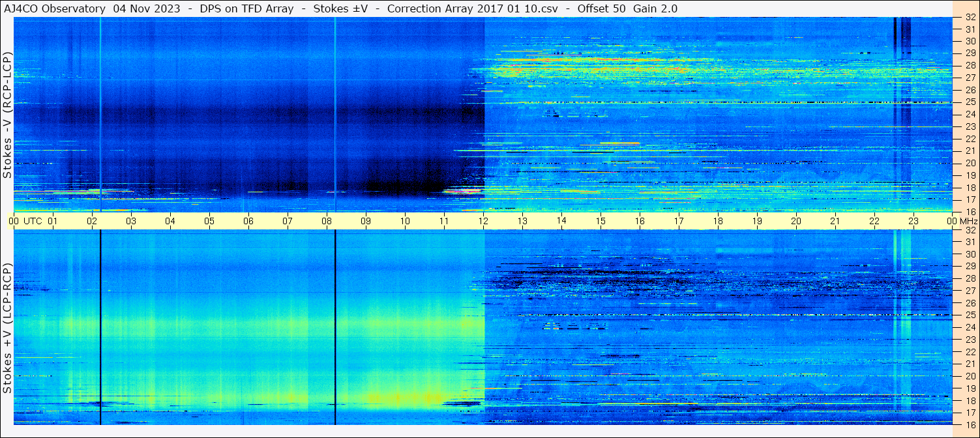Select the 10 hour mark on time axis
The image size is (980, 438).
405,222
